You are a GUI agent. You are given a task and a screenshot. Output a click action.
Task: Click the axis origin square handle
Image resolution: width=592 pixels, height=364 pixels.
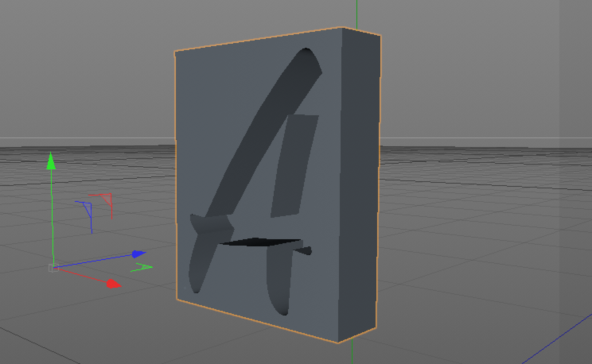[x=53, y=268]
